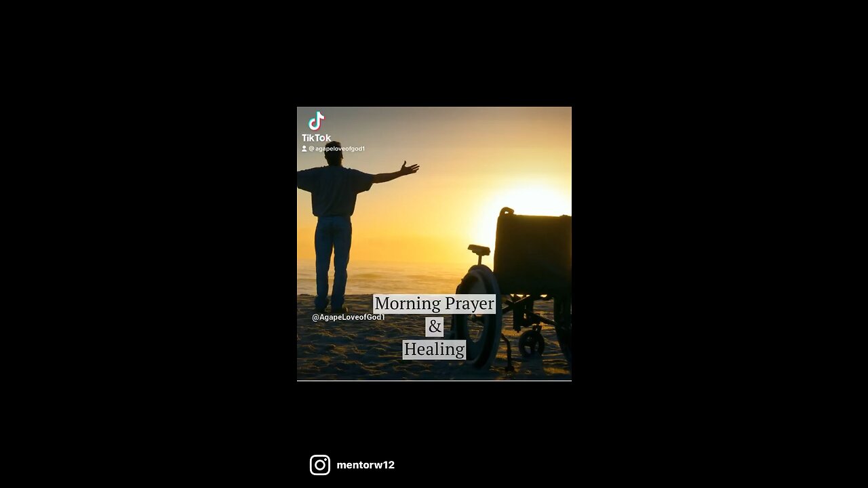Click the TikTok wordmark text
The height and width of the screenshot is (488, 868).
pyautogui.click(x=317, y=138)
